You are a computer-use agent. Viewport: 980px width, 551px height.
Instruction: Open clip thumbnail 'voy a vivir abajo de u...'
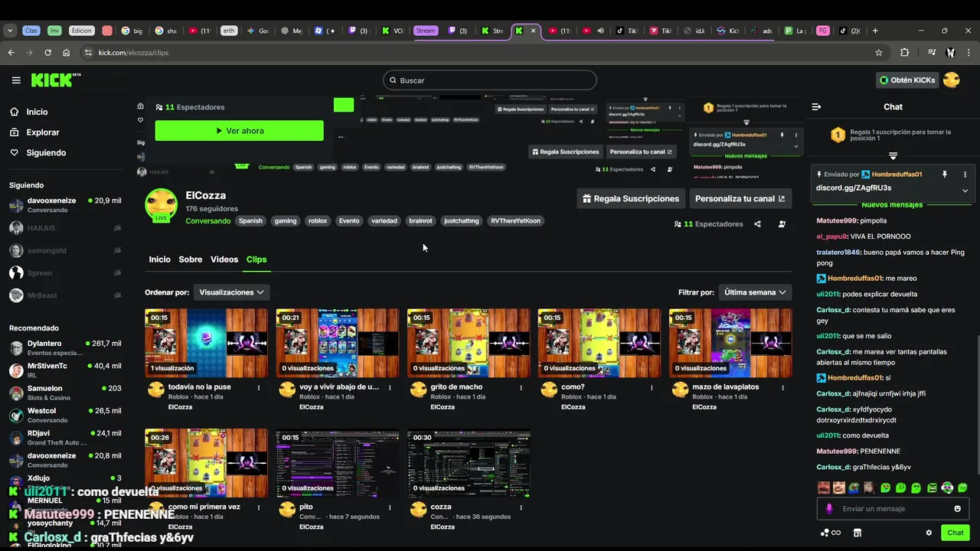(338, 343)
